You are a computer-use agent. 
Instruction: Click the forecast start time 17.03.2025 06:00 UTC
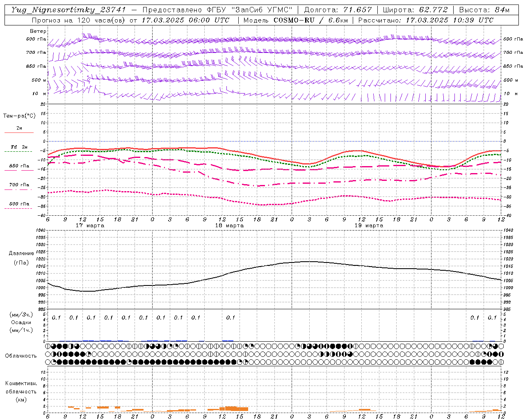(x=186, y=20)
